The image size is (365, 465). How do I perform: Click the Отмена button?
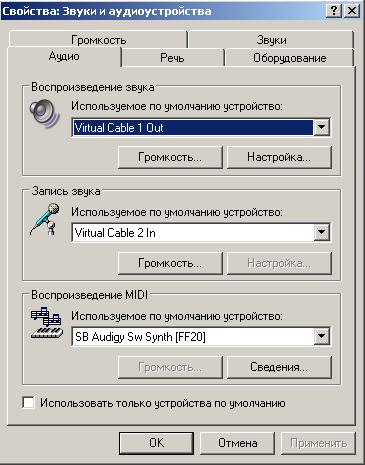(237, 443)
